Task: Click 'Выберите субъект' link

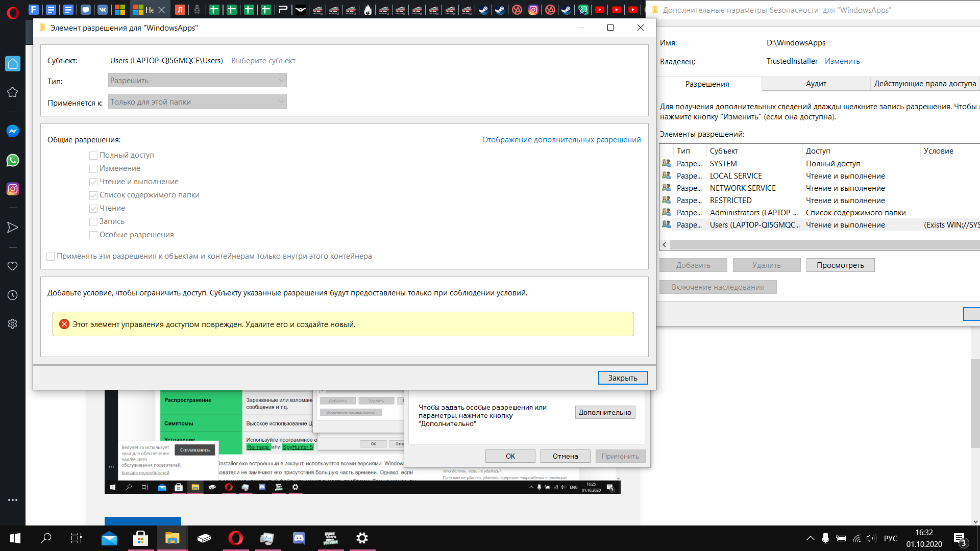Action: coord(263,61)
